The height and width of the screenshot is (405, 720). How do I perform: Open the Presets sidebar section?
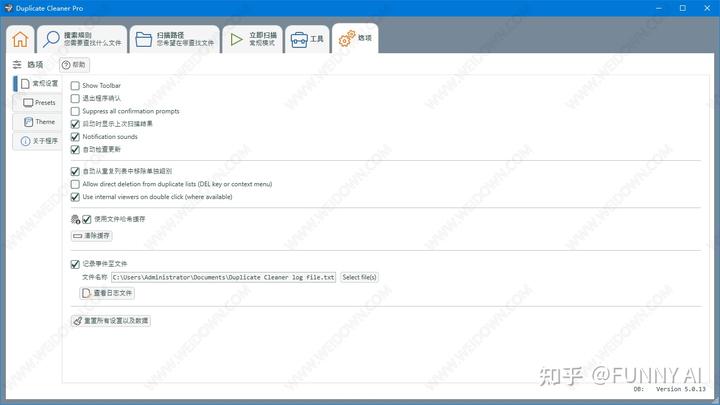click(x=39, y=103)
